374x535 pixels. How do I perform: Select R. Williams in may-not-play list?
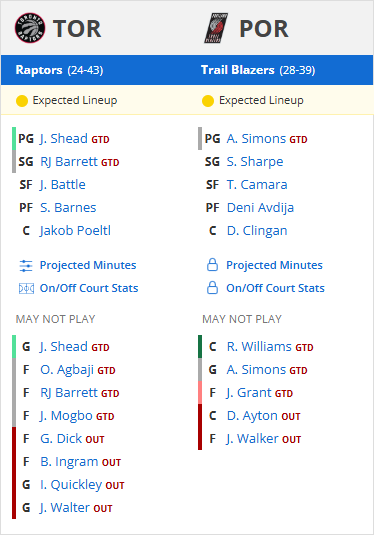coord(259,347)
